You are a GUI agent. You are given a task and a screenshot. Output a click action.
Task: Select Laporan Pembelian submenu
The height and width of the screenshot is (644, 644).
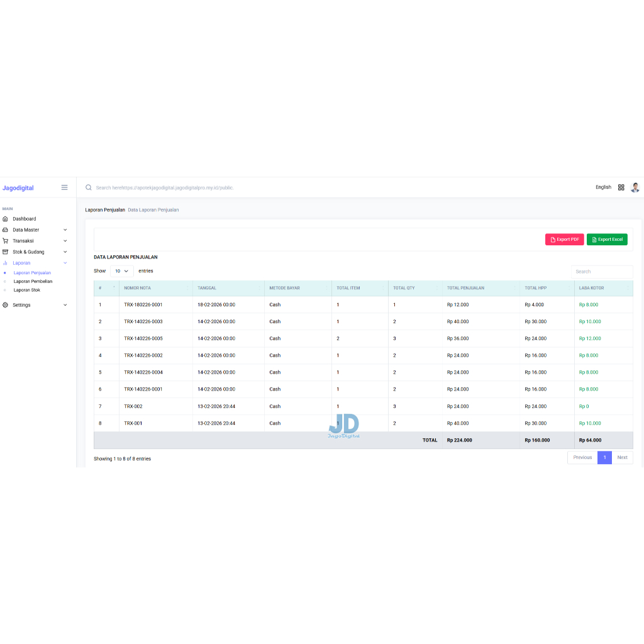33,281
